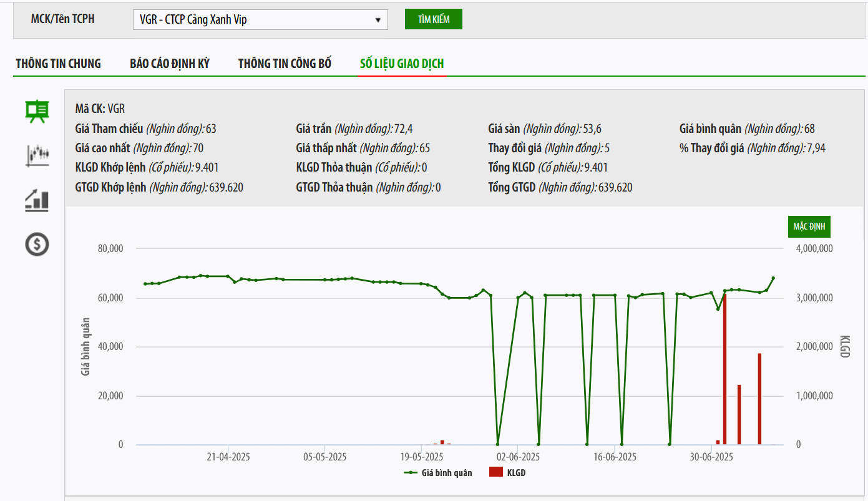Click the MẶC ĐỊNH reset button
This screenshot has width=868, height=501.
(x=809, y=226)
